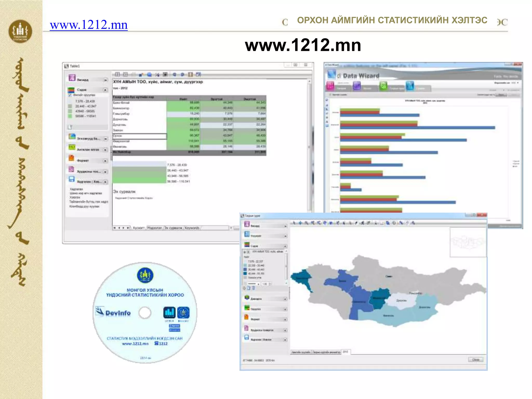Select the blue cross pan tool in map toolbar
The image size is (532, 399).
300,223
